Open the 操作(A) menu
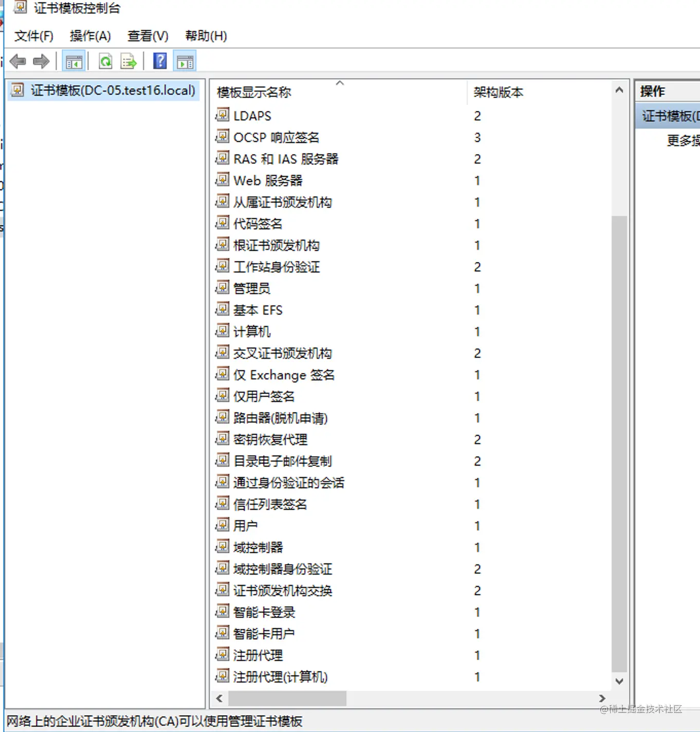This screenshot has height=732, width=700. 90,36
